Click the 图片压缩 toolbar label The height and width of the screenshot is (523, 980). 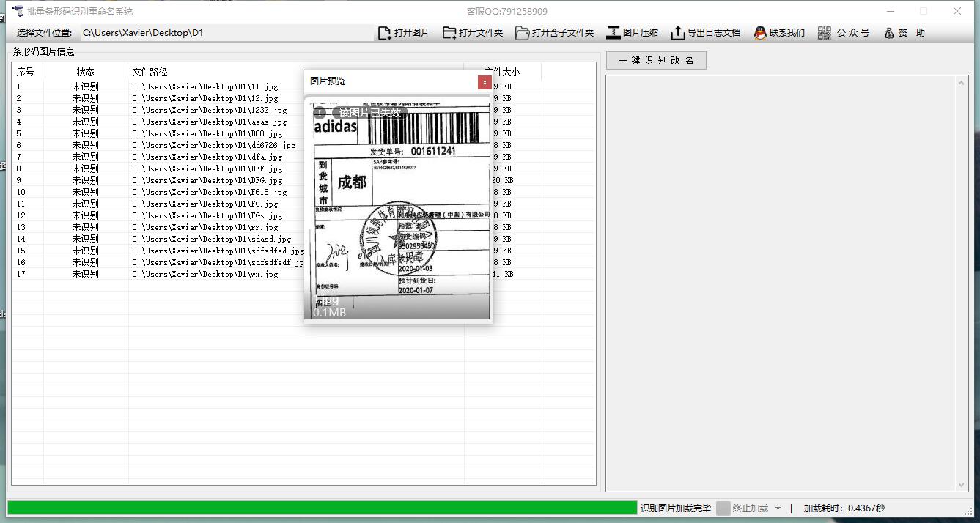coord(641,33)
